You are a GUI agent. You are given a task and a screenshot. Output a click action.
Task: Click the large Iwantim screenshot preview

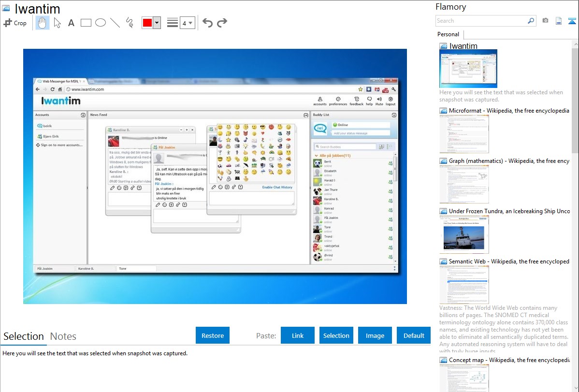[x=215, y=176]
